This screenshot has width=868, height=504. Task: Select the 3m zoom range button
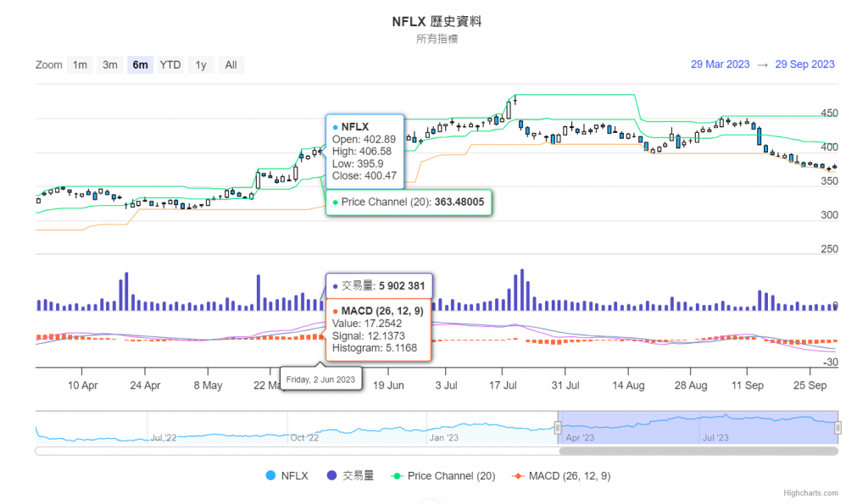[x=109, y=64]
